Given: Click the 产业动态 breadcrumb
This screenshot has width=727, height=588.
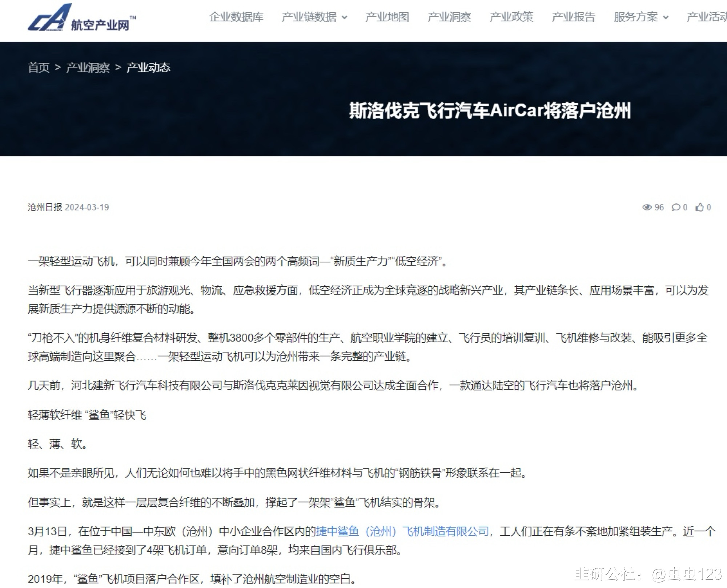Looking at the screenshot, I should [x=148, y=68].
